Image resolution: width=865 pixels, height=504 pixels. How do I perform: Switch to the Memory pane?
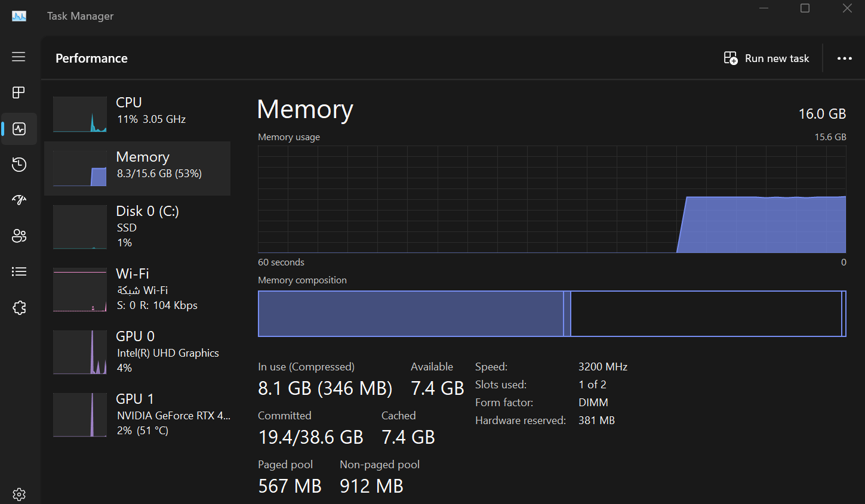[x=137, y=167]
